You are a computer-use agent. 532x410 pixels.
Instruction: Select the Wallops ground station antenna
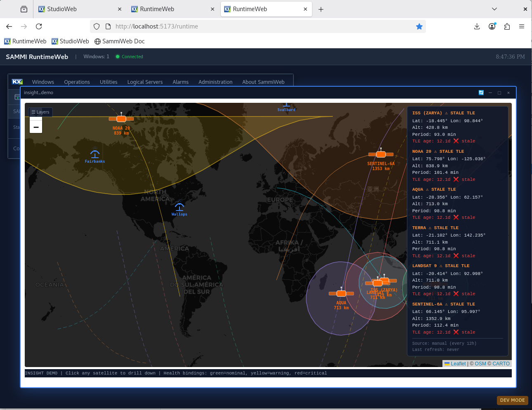(x=180, y=206)
